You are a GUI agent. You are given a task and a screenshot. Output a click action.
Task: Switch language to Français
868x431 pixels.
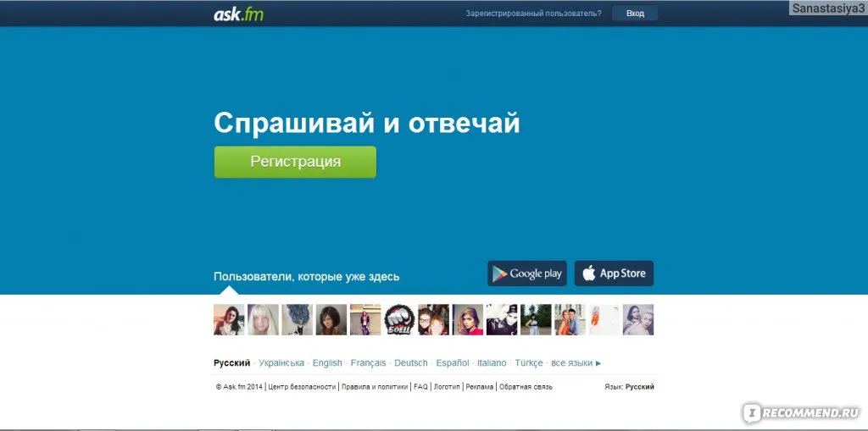368,363
